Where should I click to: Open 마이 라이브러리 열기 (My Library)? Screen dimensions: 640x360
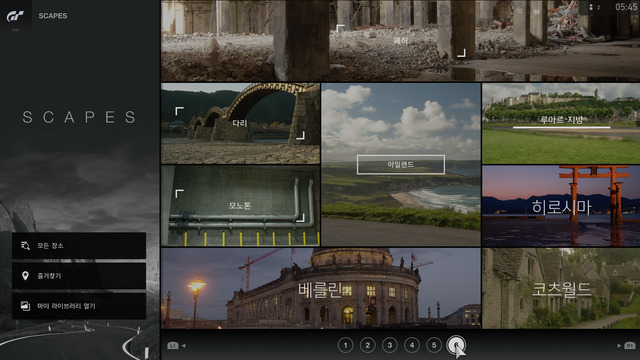click(x=79, y=306)
